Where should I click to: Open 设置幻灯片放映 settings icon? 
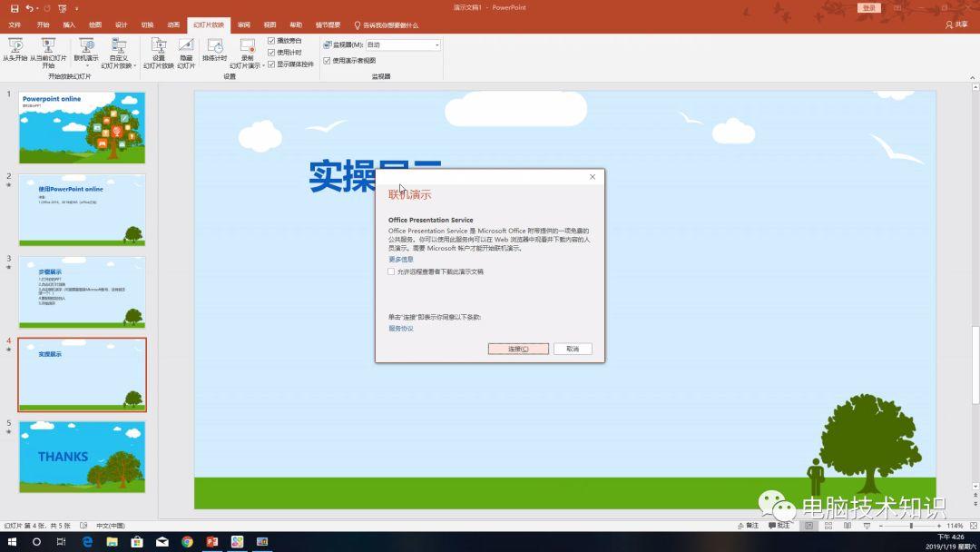click(159, 53)
